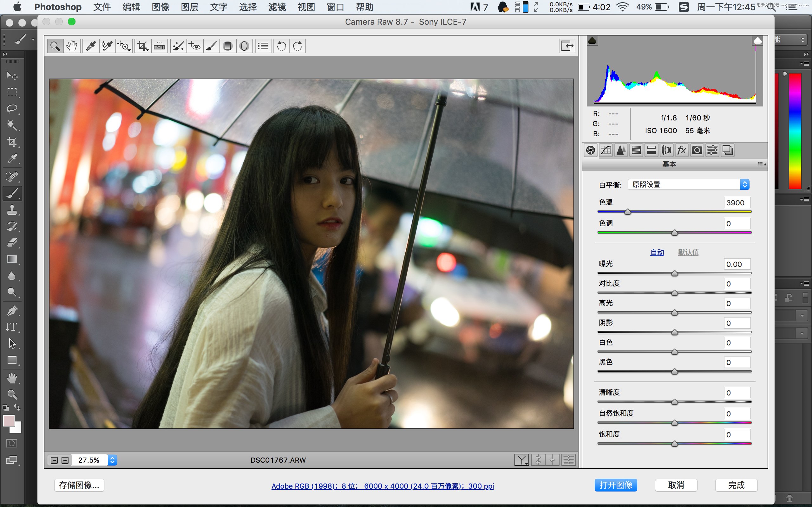
Task: Open the zoom level 27.5% dropdown
Action: pos(112,460)
